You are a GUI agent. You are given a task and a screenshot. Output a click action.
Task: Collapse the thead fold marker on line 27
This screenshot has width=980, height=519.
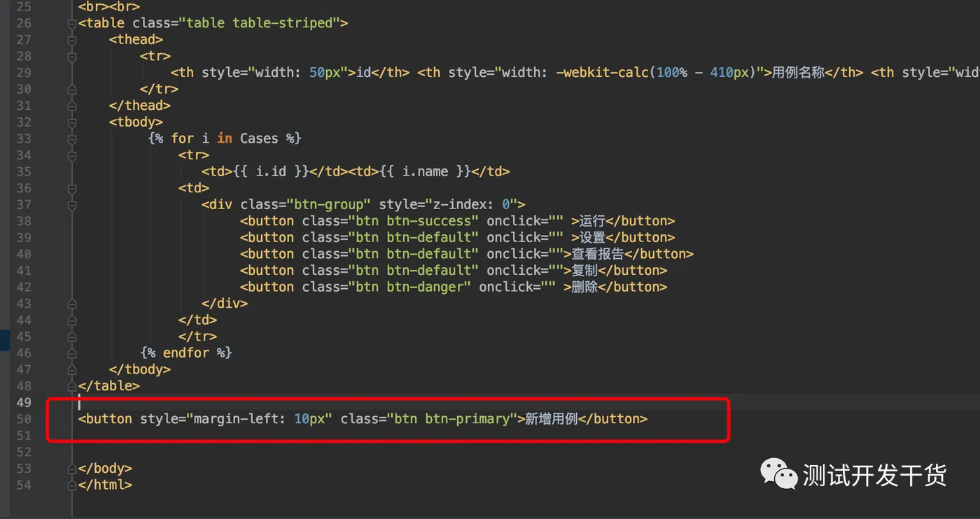click(71, 41)
